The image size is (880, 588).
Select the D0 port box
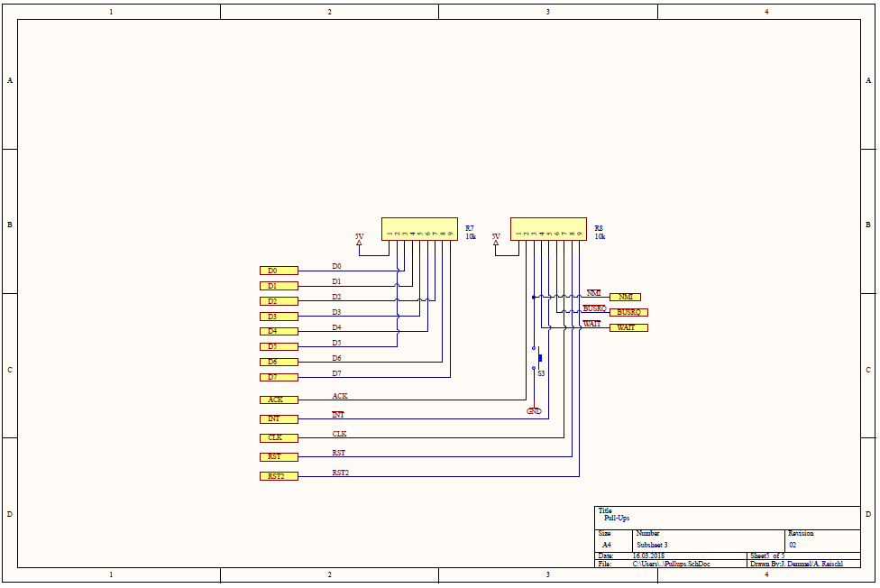coord(279,271)
